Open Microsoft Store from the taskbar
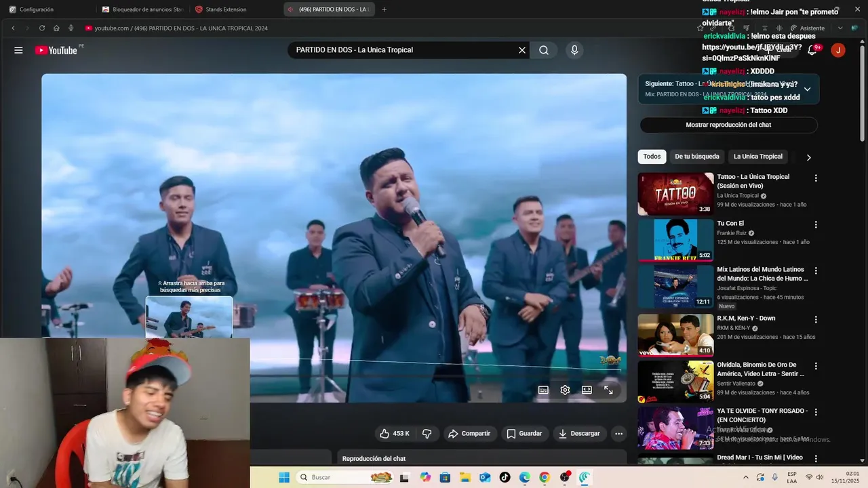The width and height of the screenshot is (868, 488). (445, 477)
